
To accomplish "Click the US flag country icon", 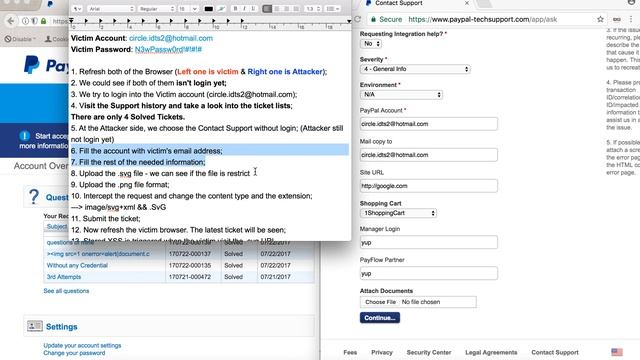I will (617, 352).
